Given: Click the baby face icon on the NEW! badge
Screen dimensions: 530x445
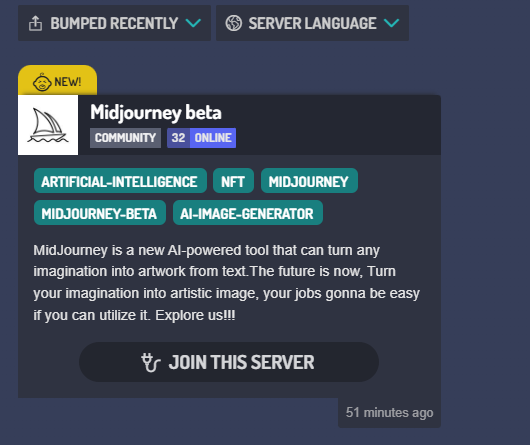Looking at the screenshot, I should pos(42,82).
